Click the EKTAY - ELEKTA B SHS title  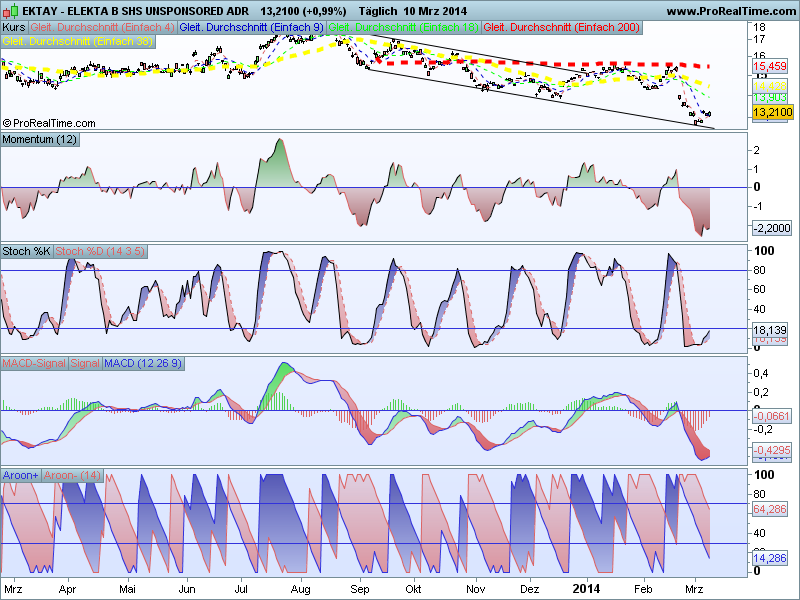click(135, 11)
